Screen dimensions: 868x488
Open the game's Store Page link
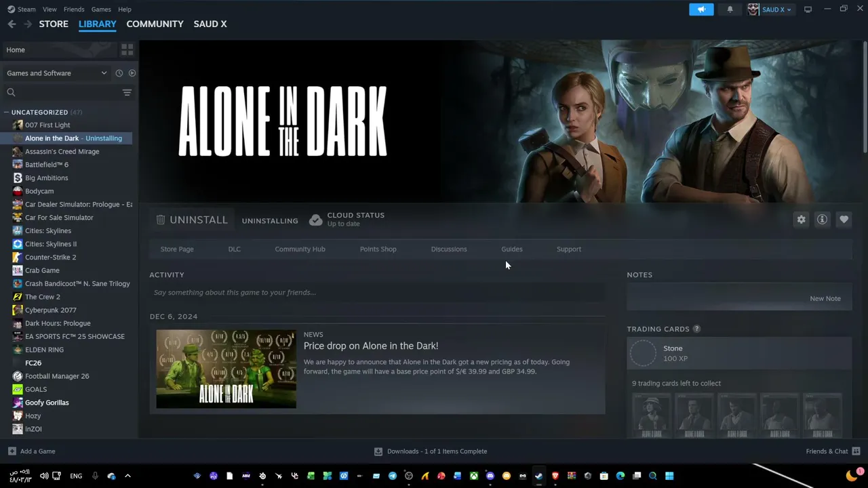pyautogui.click(x=177, y=249)
